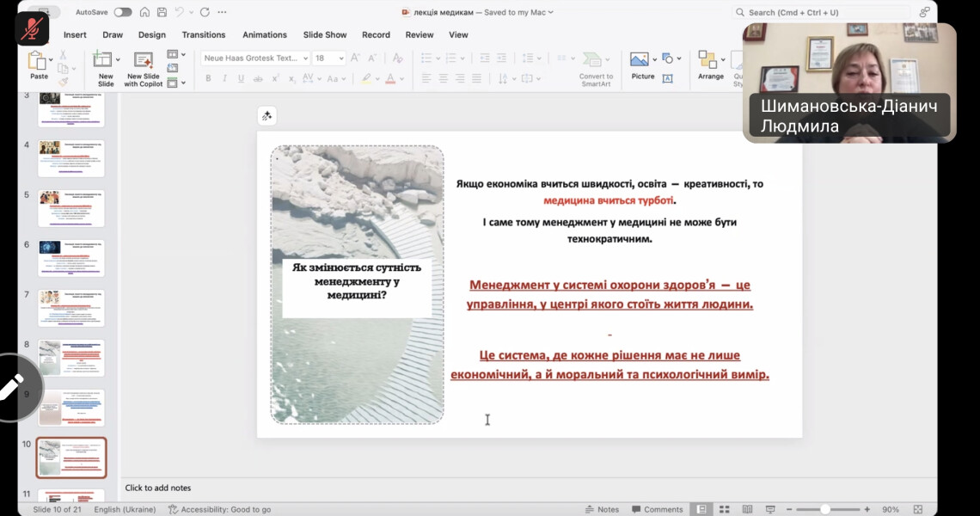Open the font size dropdown
Screen dimensions: 980x516
341,58
